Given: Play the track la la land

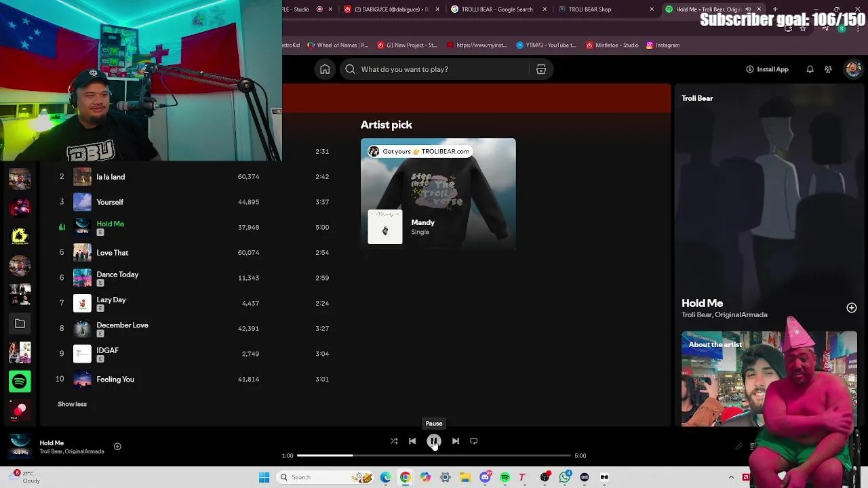Looking at the screenshot, I should [x=111, y=177].
